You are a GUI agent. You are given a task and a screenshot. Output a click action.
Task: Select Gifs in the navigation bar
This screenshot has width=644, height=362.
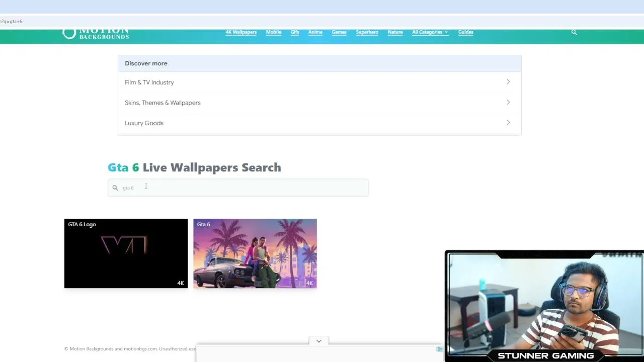pos(295,32)
